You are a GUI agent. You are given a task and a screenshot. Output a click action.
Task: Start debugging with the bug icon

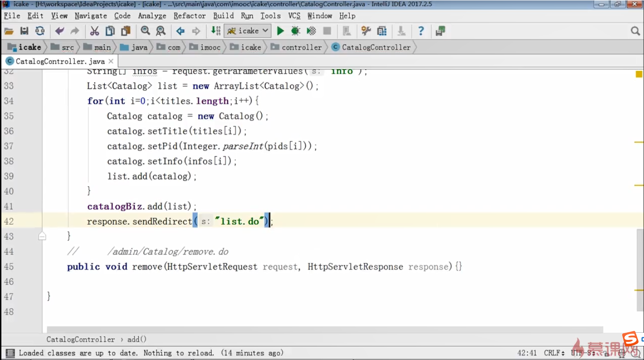[x=296, y=31]
